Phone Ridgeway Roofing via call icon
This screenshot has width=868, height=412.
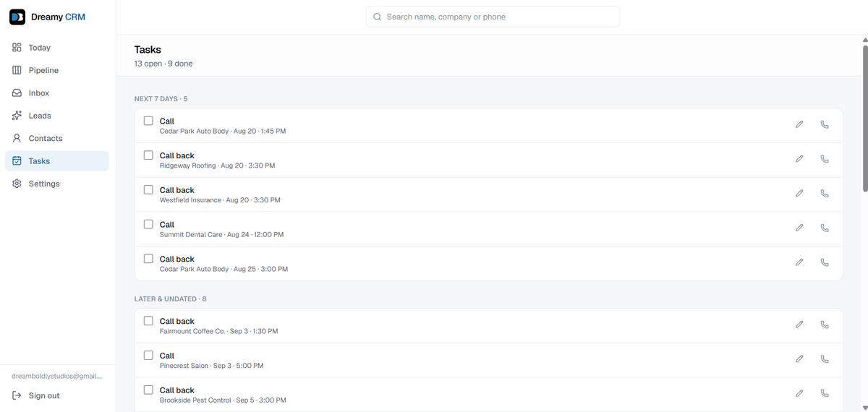tap(825, 159)
